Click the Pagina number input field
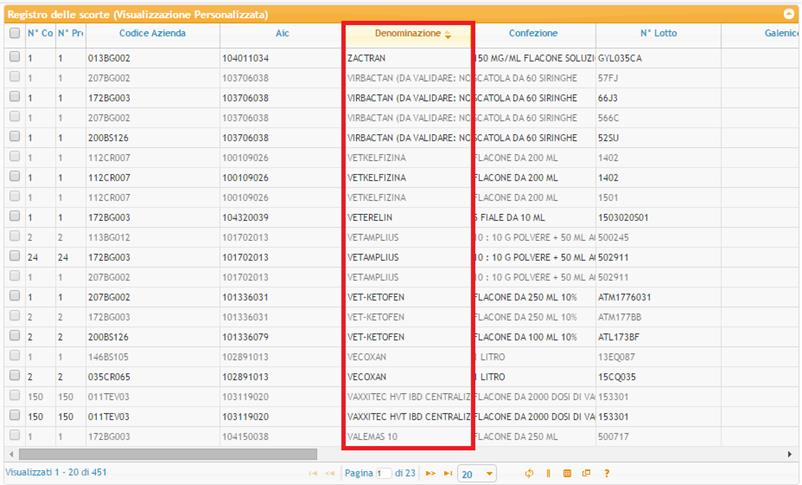 [x=384, y=473]
